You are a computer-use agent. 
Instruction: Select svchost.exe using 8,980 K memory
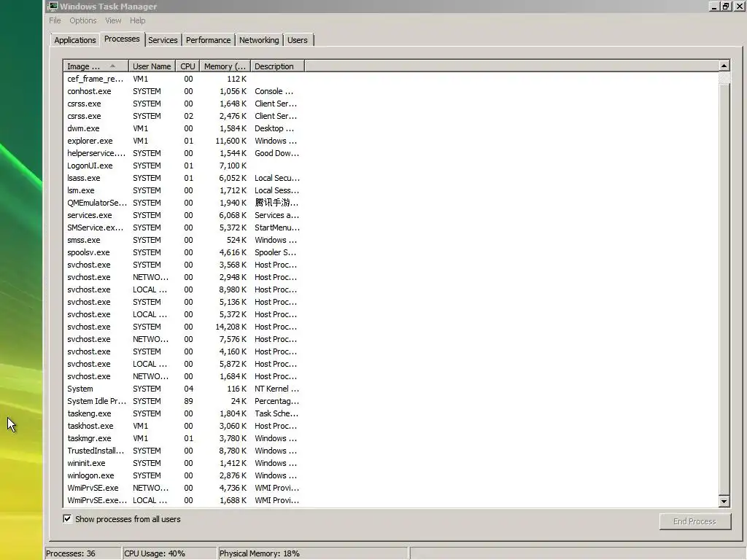[183, 289]
